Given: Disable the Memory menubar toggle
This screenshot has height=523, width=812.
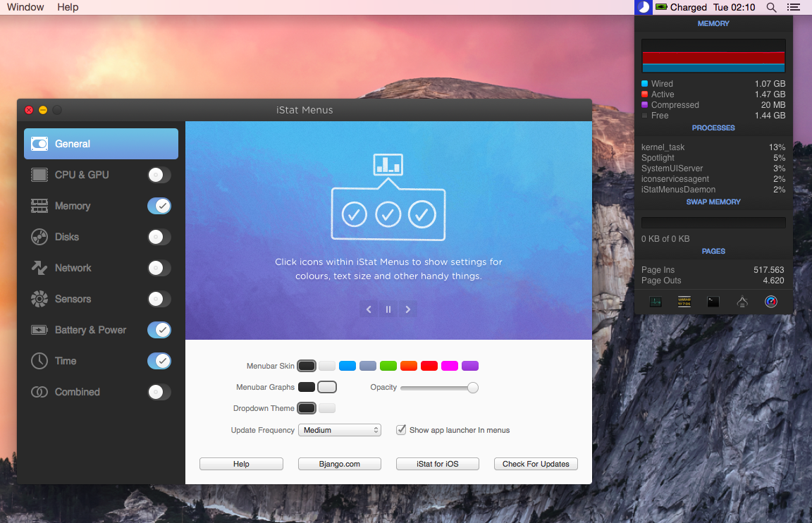Looking at the screenshot, I should [159, 206].
